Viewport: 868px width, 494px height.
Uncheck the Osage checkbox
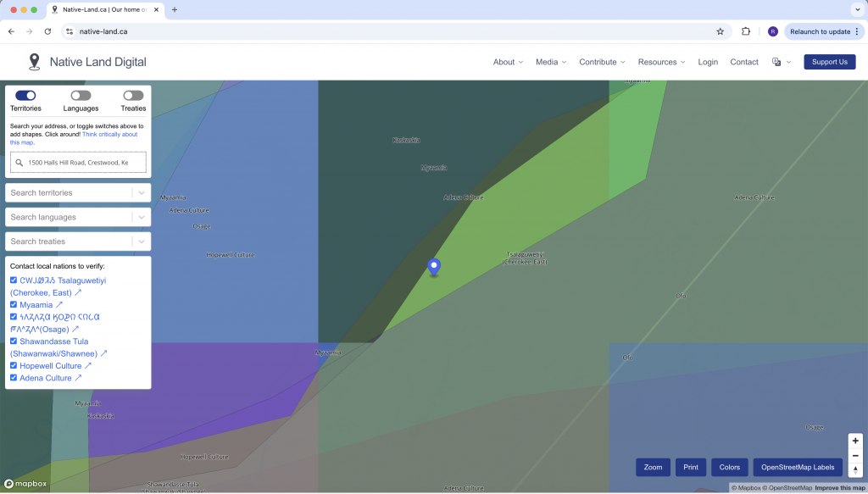14,316
